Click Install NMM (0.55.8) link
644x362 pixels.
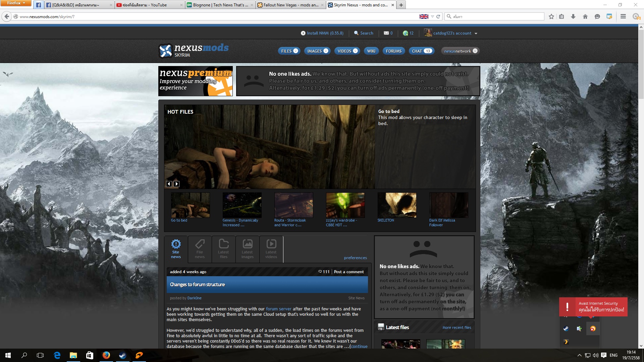coord(322,33)
